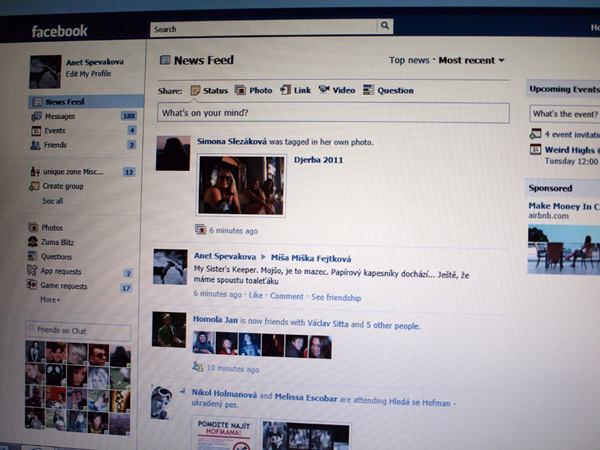Select Question share option

tap(395, 91)
